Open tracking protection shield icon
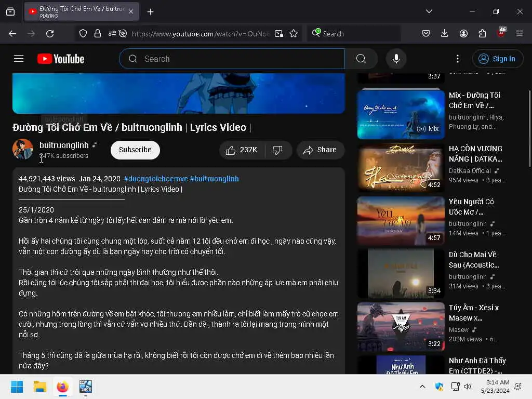532x399 pixels. coord(83,33)
